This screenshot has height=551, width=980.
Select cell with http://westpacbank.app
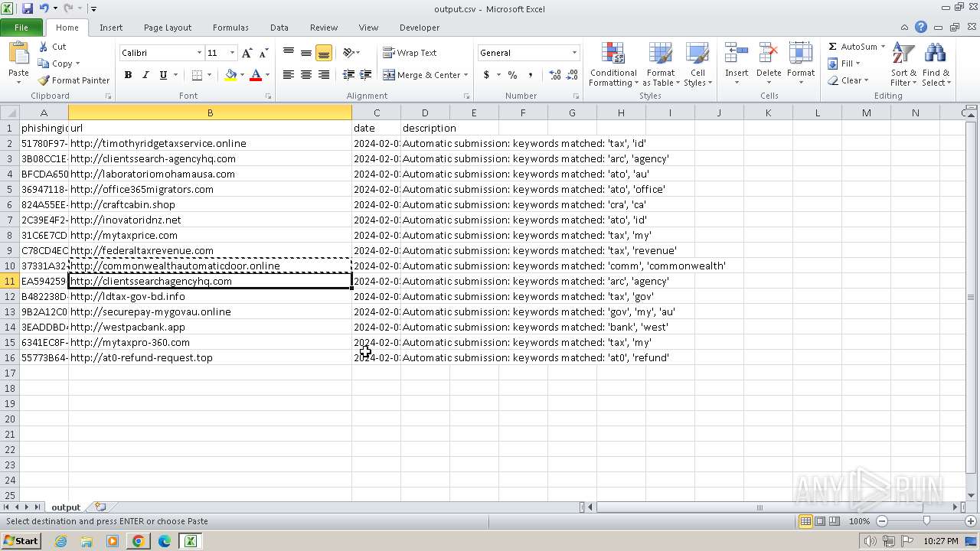[210, 327]
